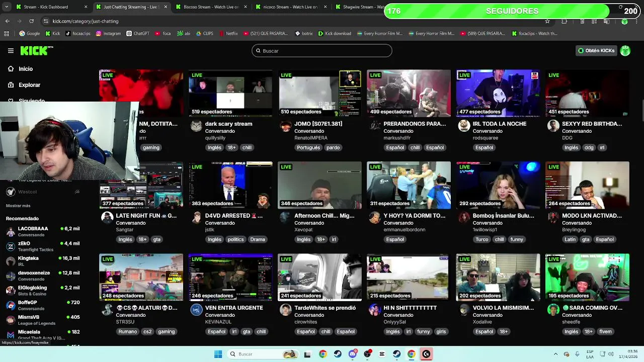Click channel name emmanuelbordonn
Image resolution: width=644 pixels, height=362 pixels.
[x=404, y=230]
